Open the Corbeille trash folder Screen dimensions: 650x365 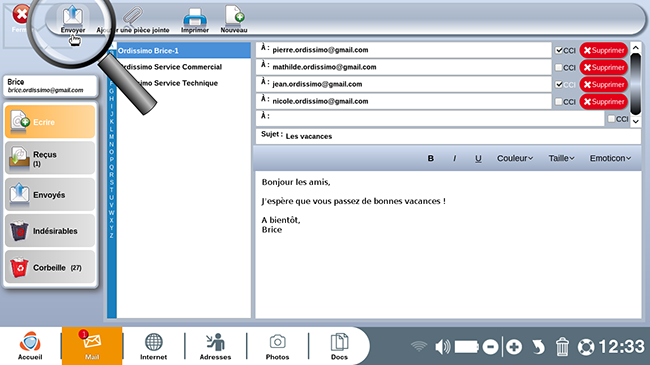coord(50,267)
